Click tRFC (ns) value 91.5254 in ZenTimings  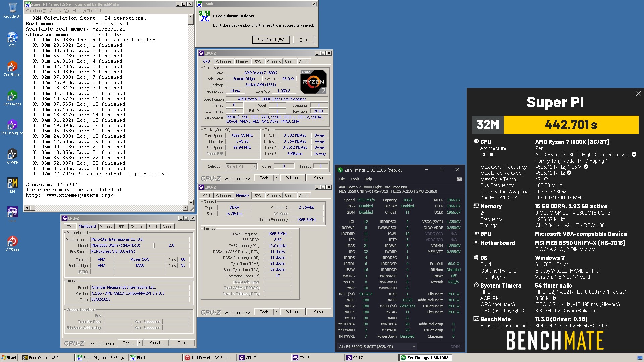(366, 294)
